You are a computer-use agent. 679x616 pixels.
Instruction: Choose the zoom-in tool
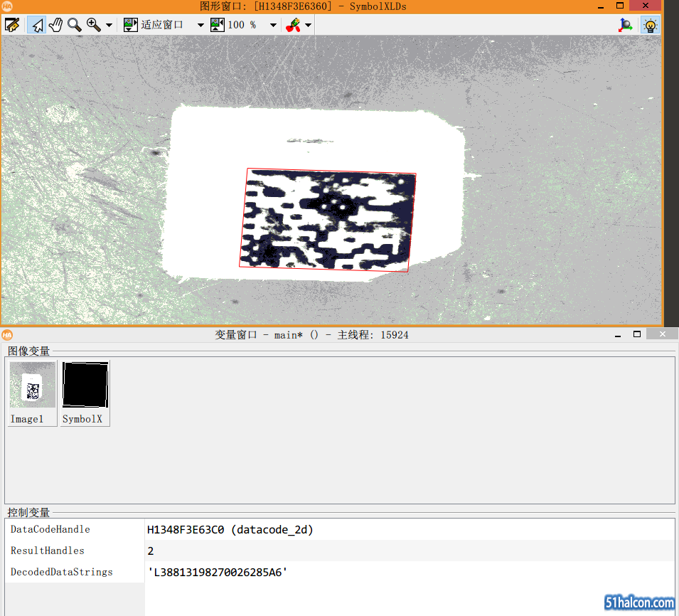(x=94, y=25)
